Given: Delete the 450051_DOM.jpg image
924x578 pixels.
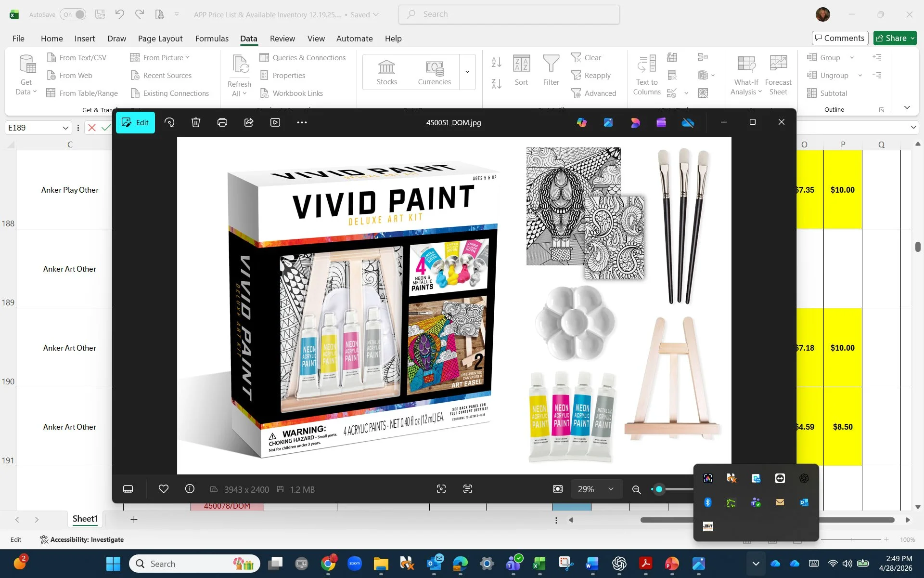Looking at the screenshot, I should click(x=196, y=122).
